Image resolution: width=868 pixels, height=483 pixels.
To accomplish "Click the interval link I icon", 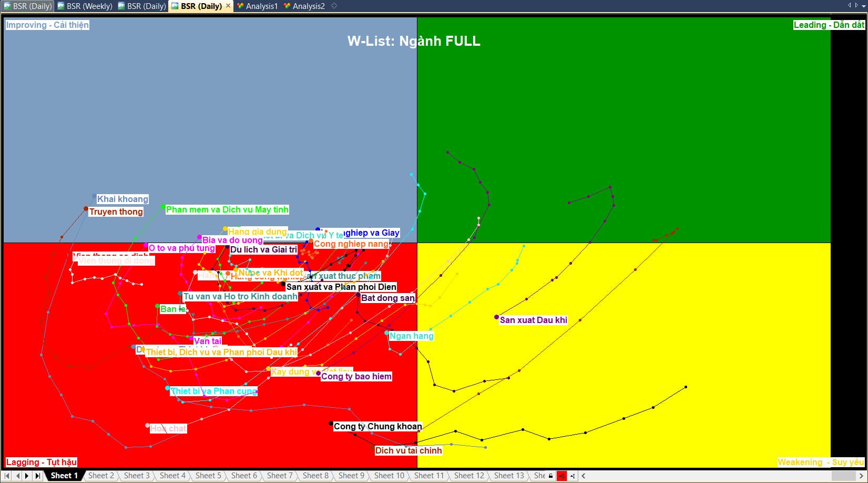I will pyautogui.click(x=572, y=476).
